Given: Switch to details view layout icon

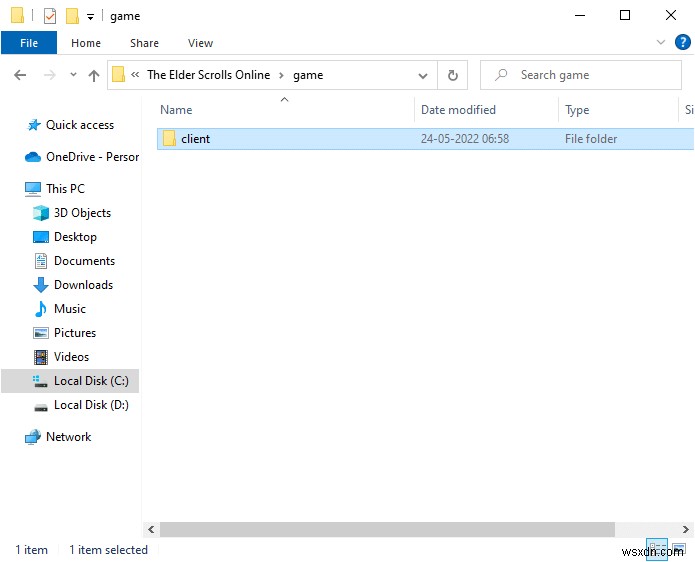Looking at the screenshot, I should tap(659, 550).
